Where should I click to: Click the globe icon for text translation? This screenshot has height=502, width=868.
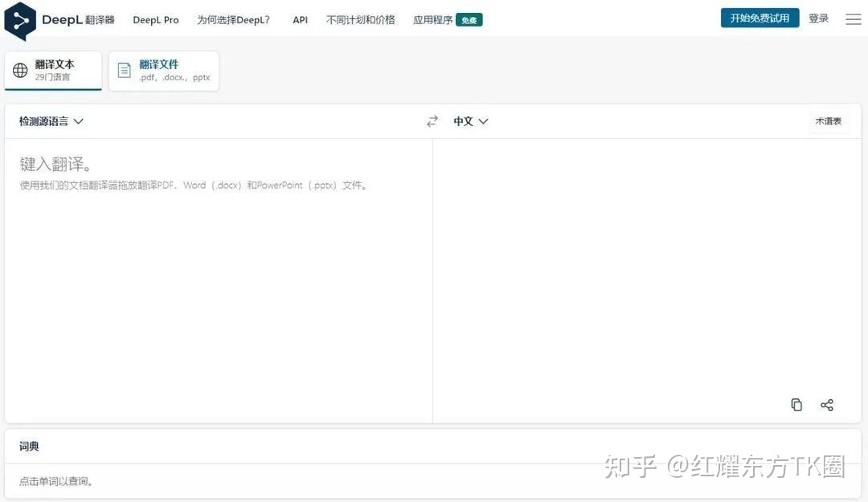tap(20, 71)
